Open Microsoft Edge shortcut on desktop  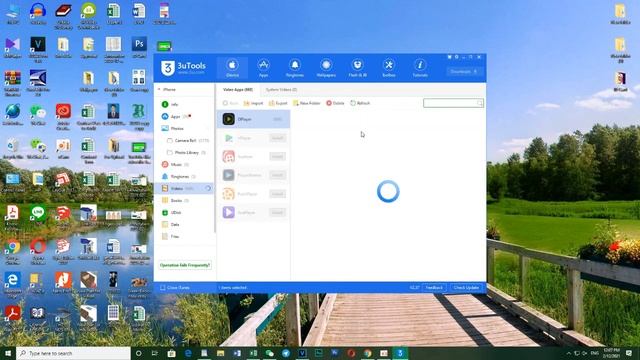point(13,283)
